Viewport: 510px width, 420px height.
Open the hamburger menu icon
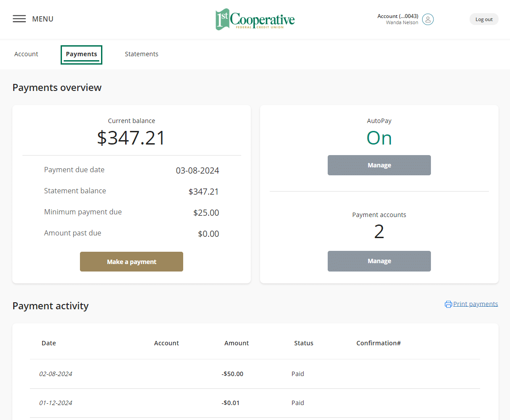coord(19,19)
